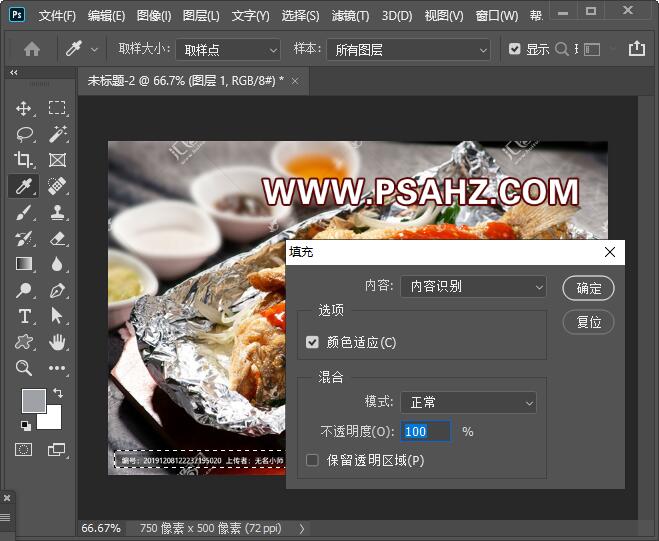The width and height of the screenshot is (659, 541).
Task: Click the 确定 button in Fill dialog
Action: click(588, 288)
